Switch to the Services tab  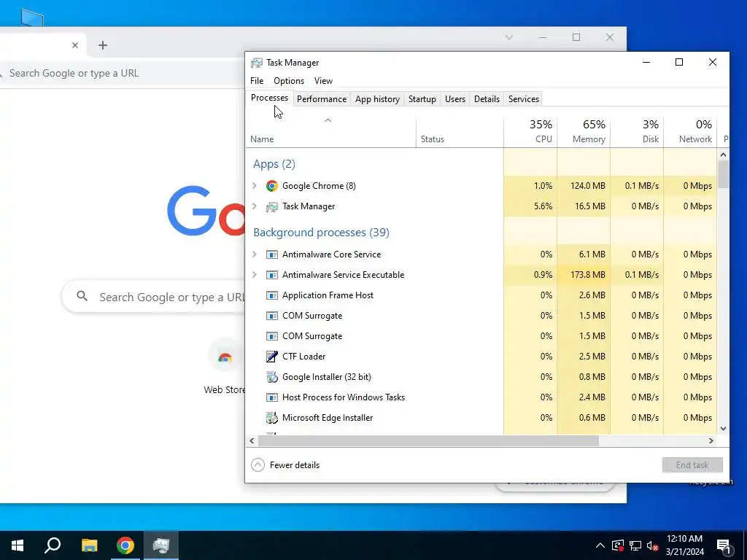tap(524, 99)
